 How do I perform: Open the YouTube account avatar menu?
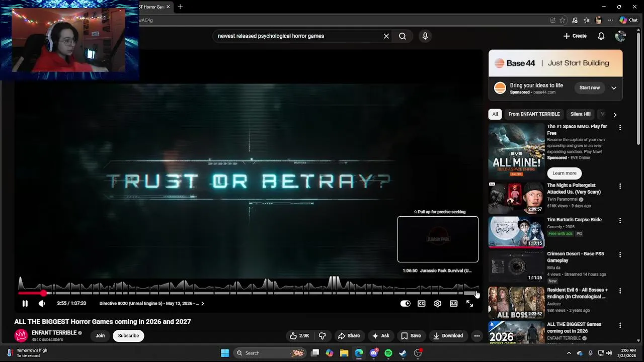click(620, 36)
